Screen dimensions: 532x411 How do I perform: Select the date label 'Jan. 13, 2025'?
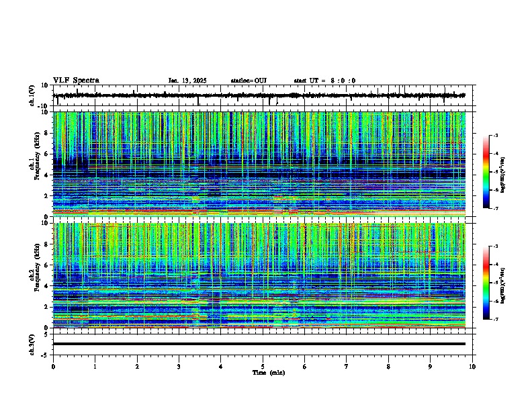point(187,81)
